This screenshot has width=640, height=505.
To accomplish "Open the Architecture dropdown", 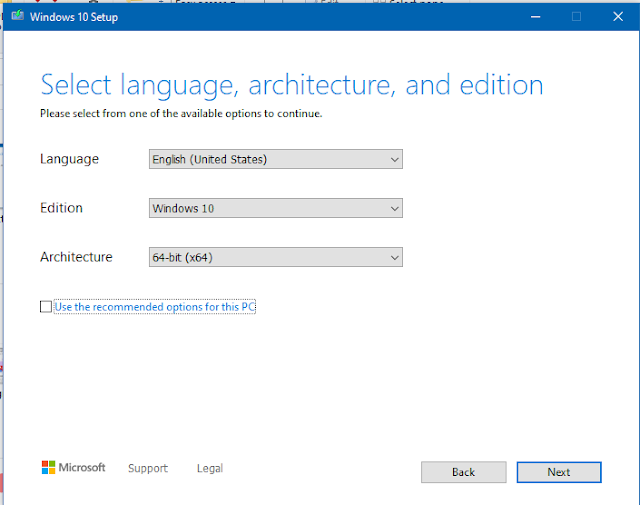I will tap(276, 257).
